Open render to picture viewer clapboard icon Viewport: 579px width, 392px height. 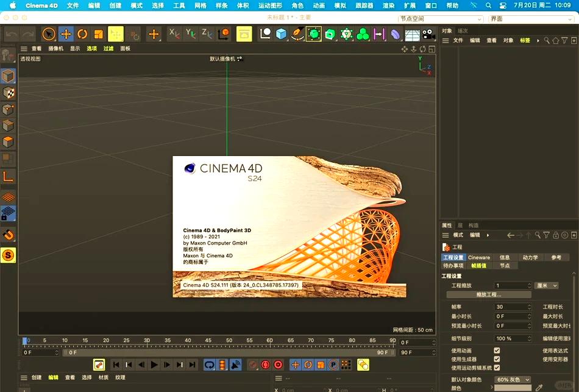244,34
